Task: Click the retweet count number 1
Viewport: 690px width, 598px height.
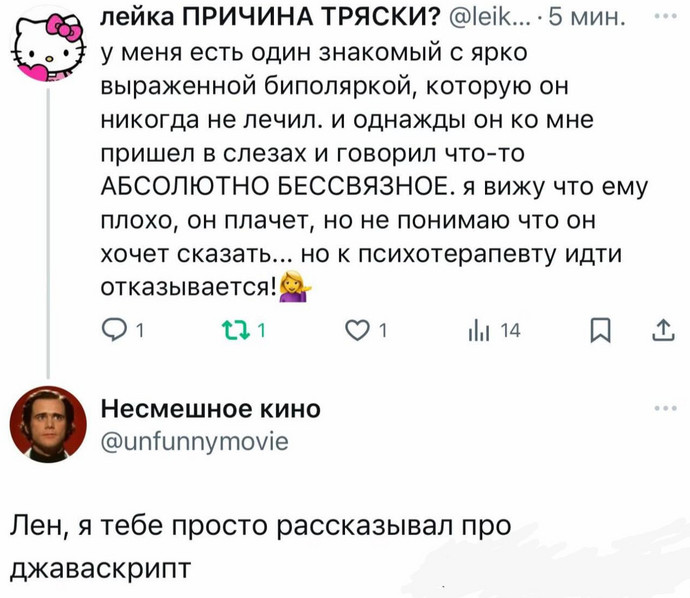Action: pos(260,331)
